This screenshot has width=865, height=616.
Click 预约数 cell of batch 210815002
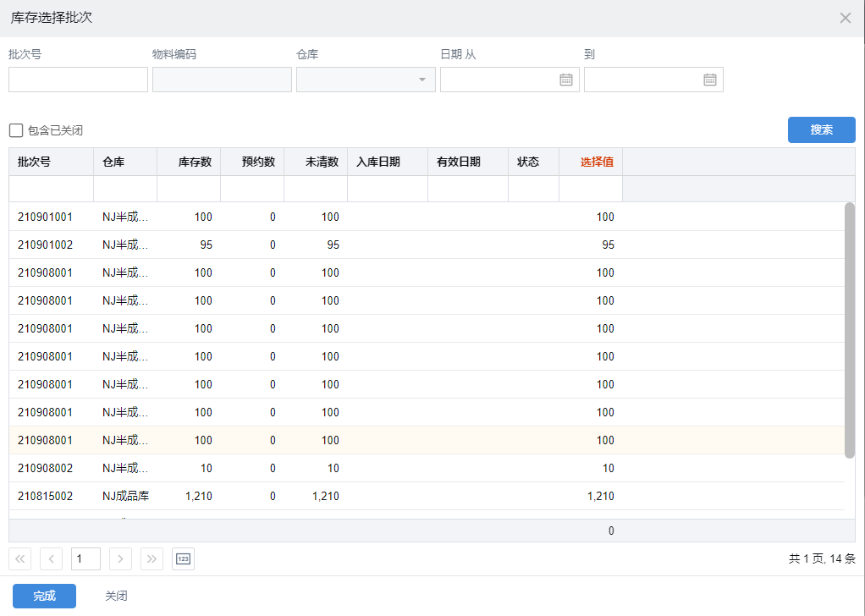tap(252, 497)
